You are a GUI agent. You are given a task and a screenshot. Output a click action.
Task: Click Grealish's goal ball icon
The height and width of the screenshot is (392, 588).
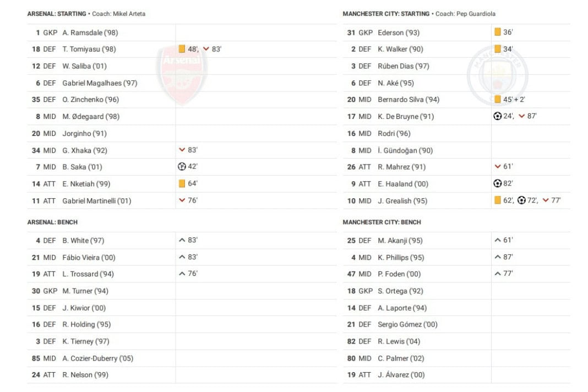pyautogui.click(x=521, y=200)
